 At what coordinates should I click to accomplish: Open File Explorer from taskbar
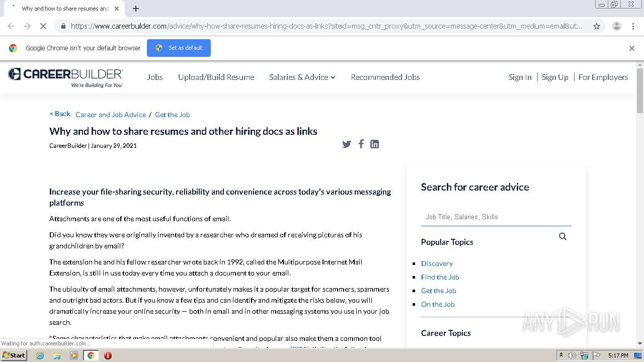[57, 355]
